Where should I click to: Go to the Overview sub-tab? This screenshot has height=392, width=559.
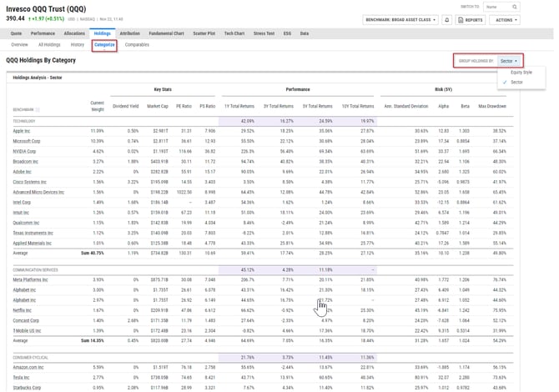[20, 45]
